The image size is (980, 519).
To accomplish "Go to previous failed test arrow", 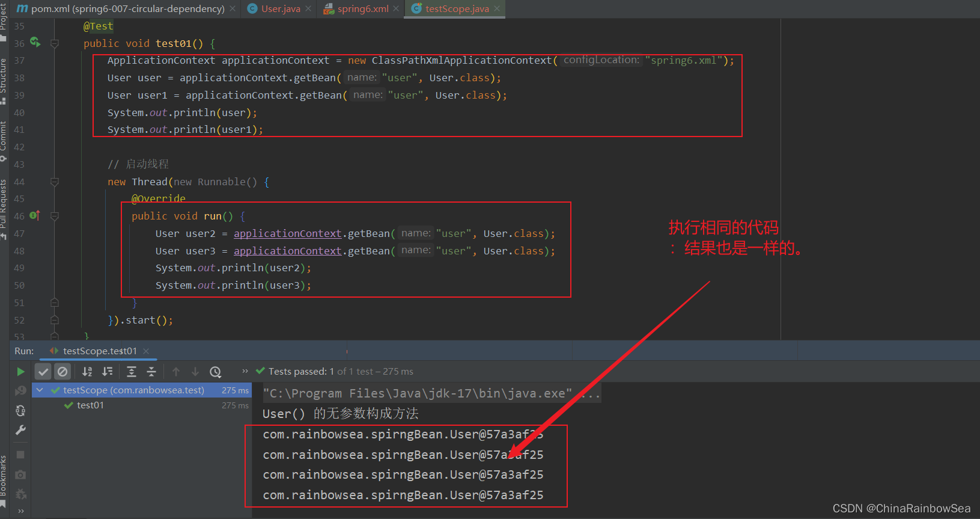I will (x=176, y=372).
